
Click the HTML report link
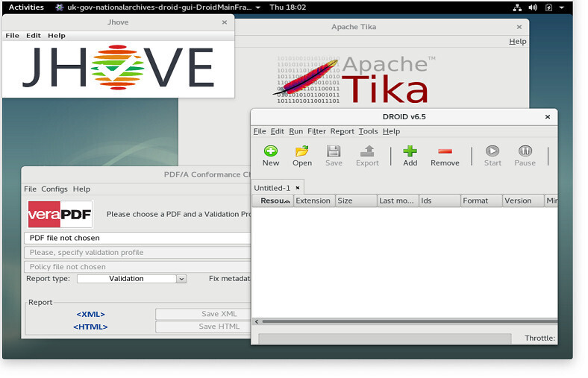point(90,327)
